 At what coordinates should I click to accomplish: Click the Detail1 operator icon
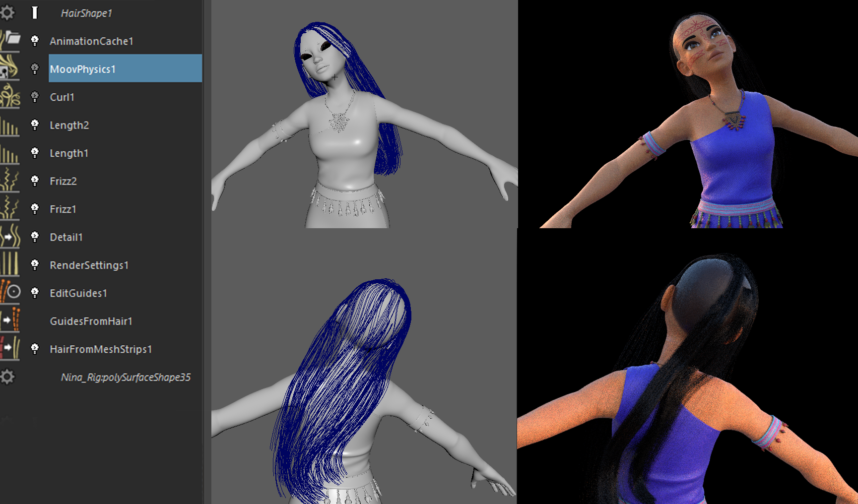point(10,237)
